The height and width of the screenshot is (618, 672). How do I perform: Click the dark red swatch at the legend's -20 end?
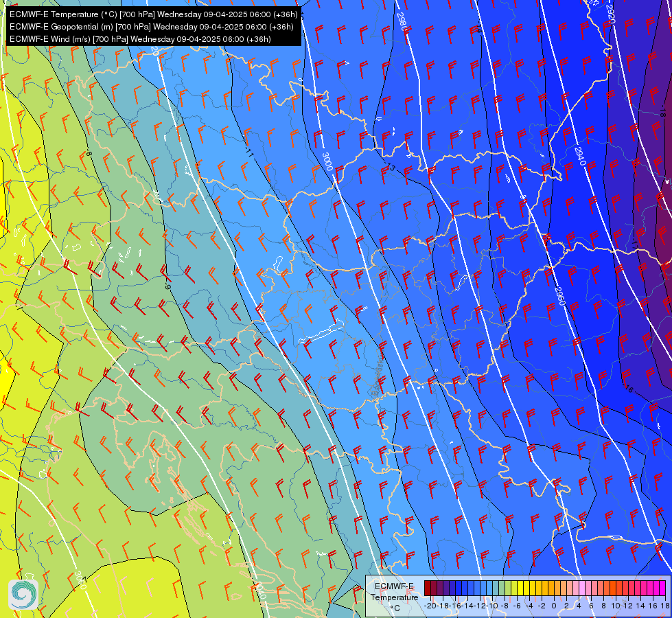pos(428,588)
